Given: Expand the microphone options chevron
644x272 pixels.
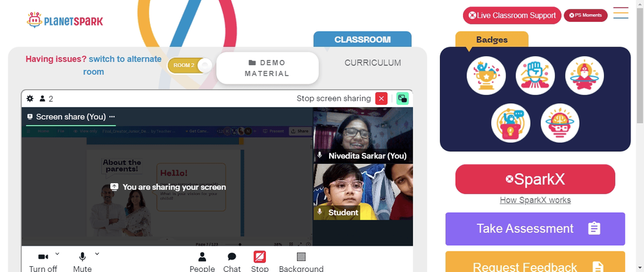Looking at the screenshot, I should (97, 253).
